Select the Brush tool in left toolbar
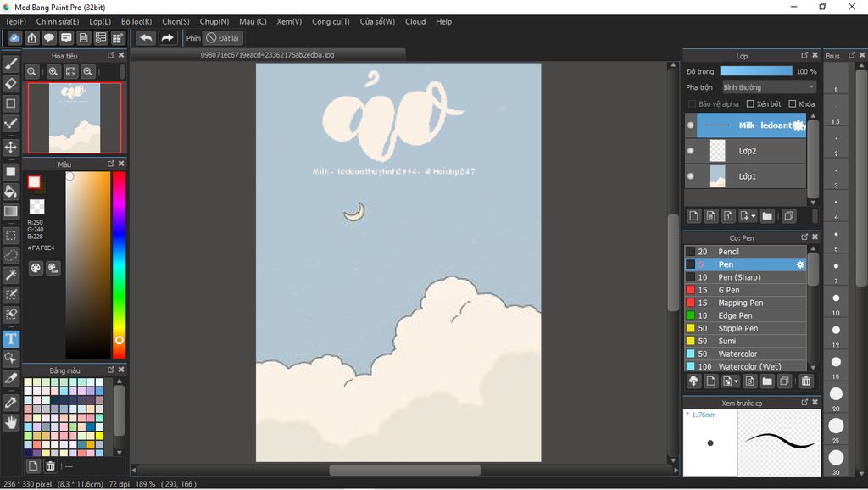 tap(10, 64)
